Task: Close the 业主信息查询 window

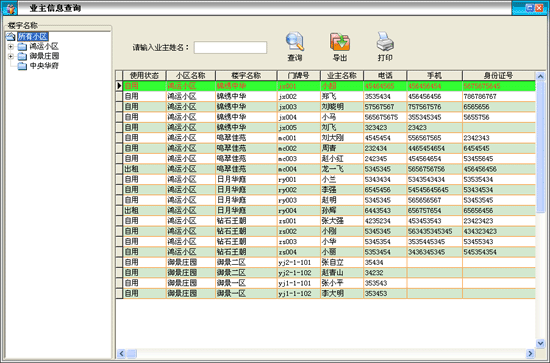Action: (x=539, y=8)
